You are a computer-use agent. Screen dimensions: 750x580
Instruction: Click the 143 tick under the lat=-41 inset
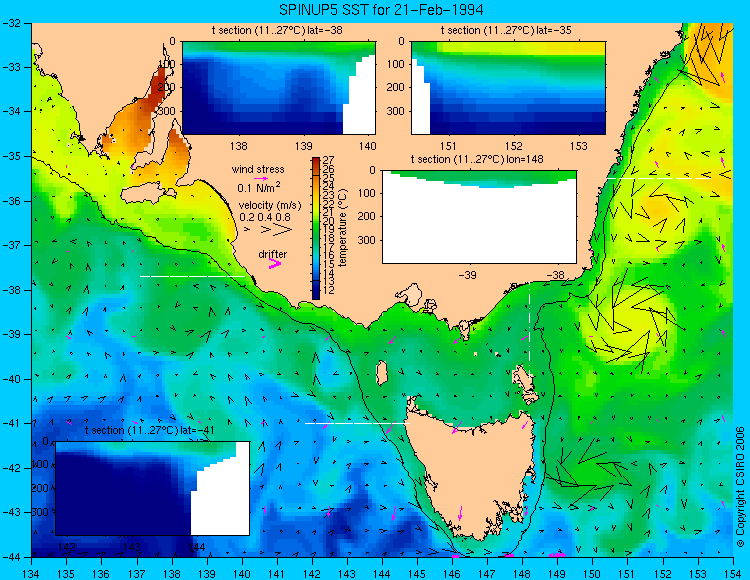tap(132, 547)
